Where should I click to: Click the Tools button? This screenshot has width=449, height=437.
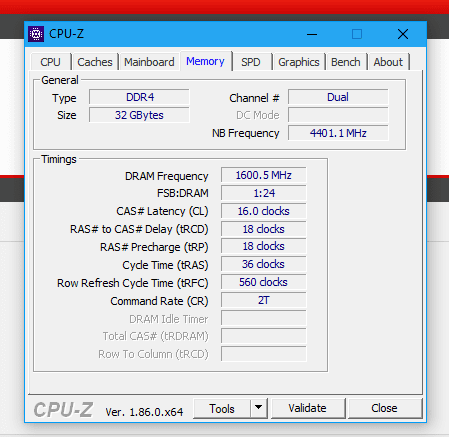222,408
